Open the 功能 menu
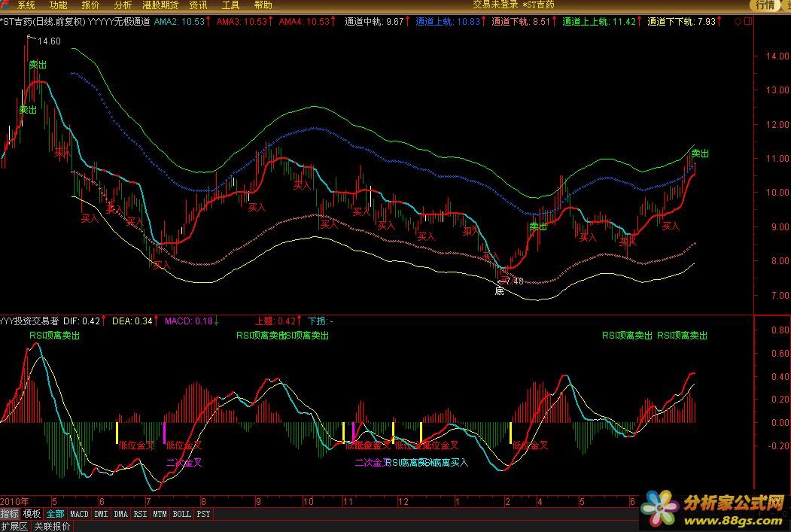 click(59, 5)
